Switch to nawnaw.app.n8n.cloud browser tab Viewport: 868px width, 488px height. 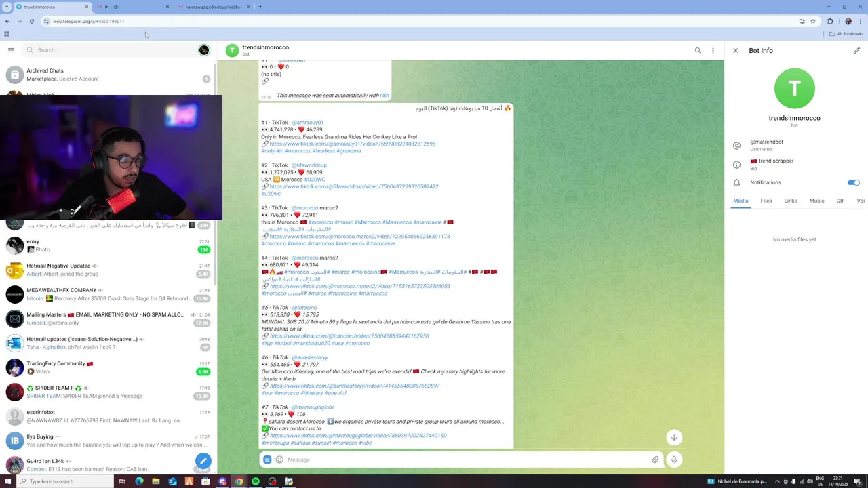tap(213, 7)
